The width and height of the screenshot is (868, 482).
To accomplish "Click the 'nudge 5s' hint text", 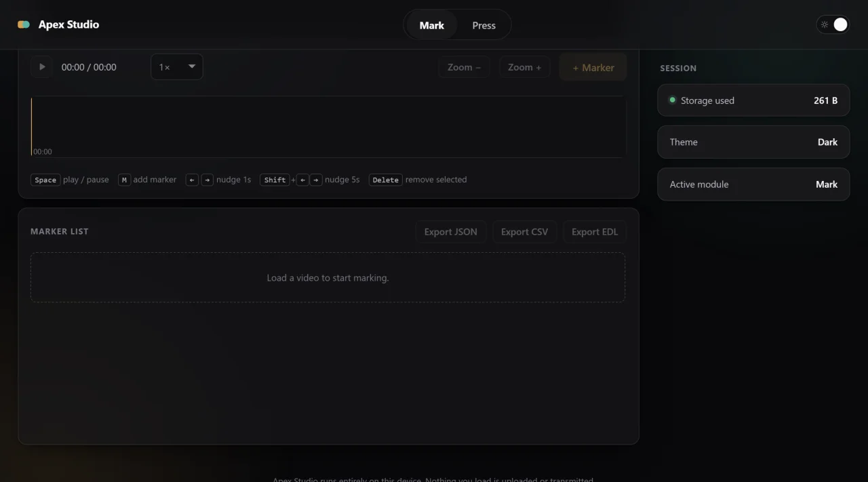I will click(342, 180).
